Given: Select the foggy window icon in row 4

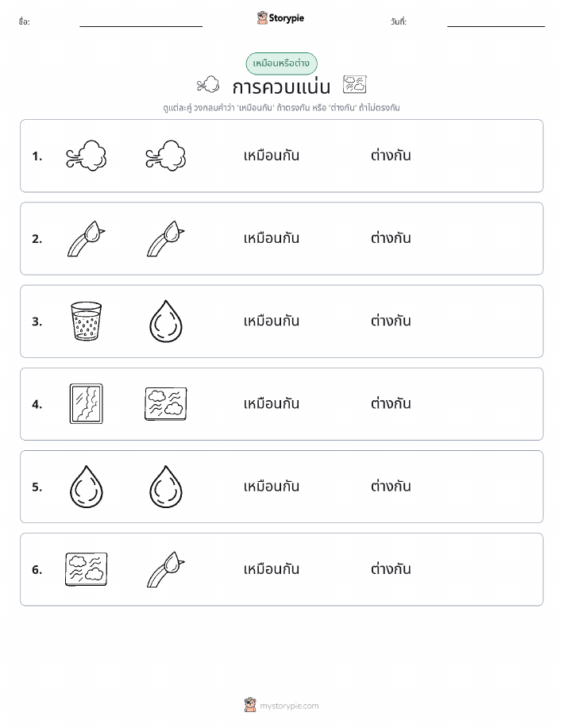Looking at the screenshot, I should click(x=87, y=403).
